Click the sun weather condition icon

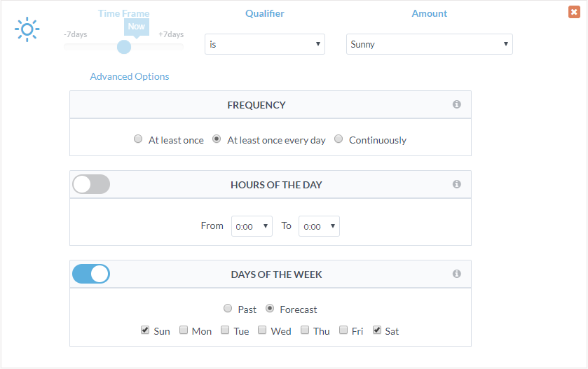pyautogui.click(x=27, y=29)
